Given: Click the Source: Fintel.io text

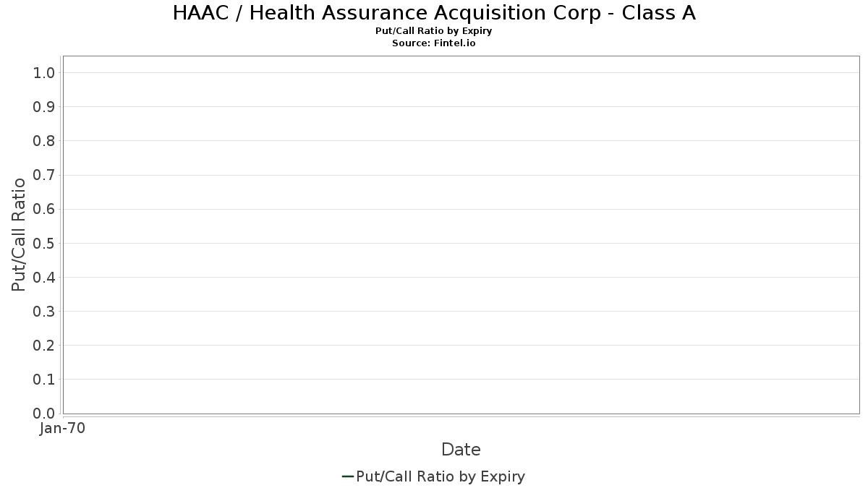Looking at the screenshot, I should [434, 43].
